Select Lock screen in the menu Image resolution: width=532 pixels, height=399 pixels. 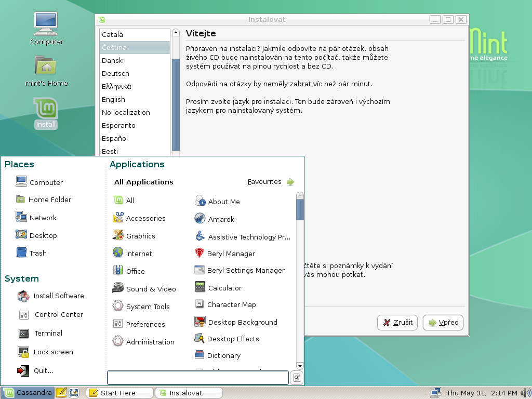coord(45,352)
